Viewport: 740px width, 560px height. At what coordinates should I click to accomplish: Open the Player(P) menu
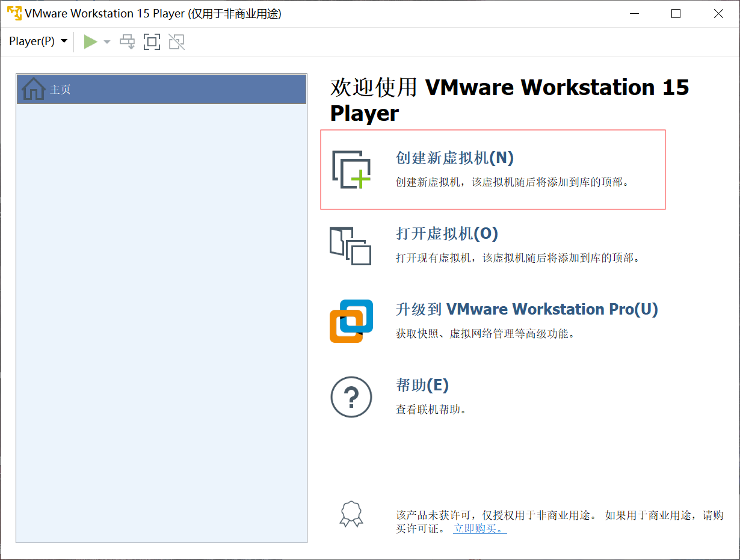pyautogui.click(x=38, y=42)
